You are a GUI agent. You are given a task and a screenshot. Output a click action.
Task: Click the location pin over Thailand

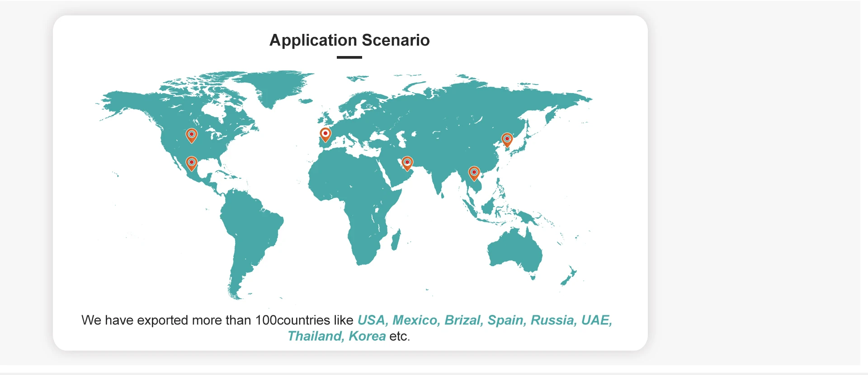point(474,173)
